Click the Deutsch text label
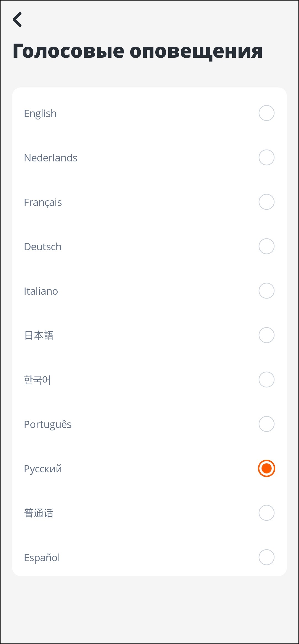Screen dimensions: 299x644 (x=43, y=247)
